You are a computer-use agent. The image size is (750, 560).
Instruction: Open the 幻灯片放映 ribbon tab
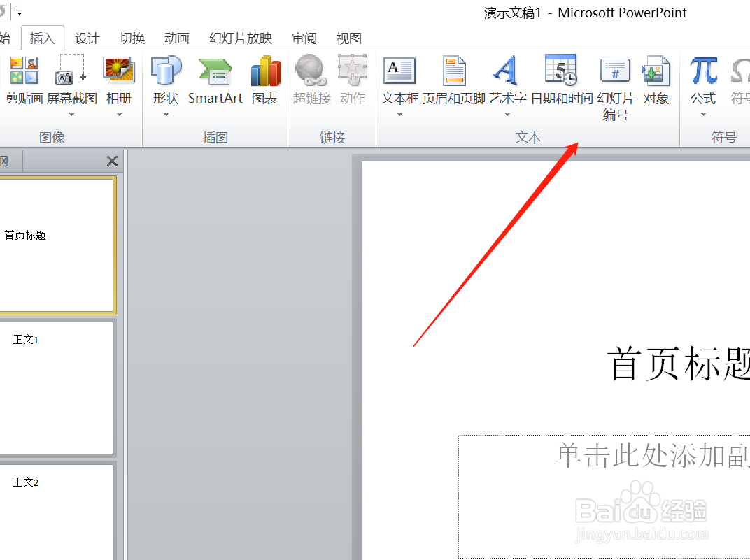[240, 38]
